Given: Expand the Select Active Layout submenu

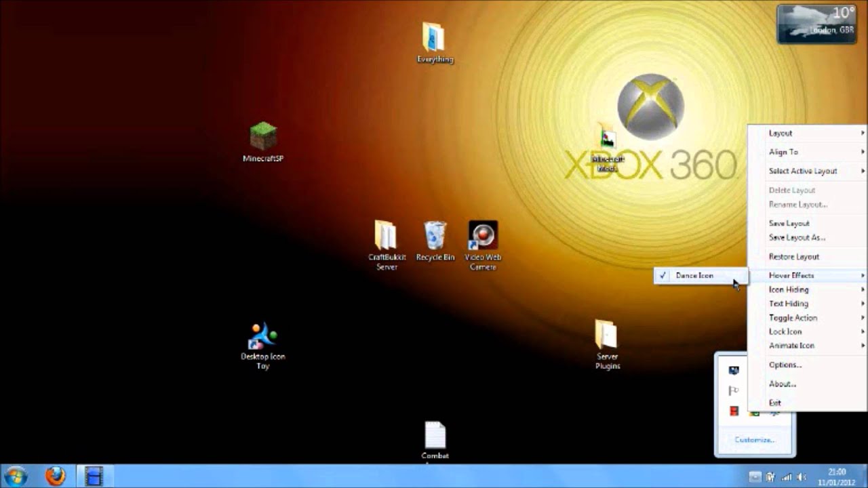Looking at the screenshot, I should 808,171.
